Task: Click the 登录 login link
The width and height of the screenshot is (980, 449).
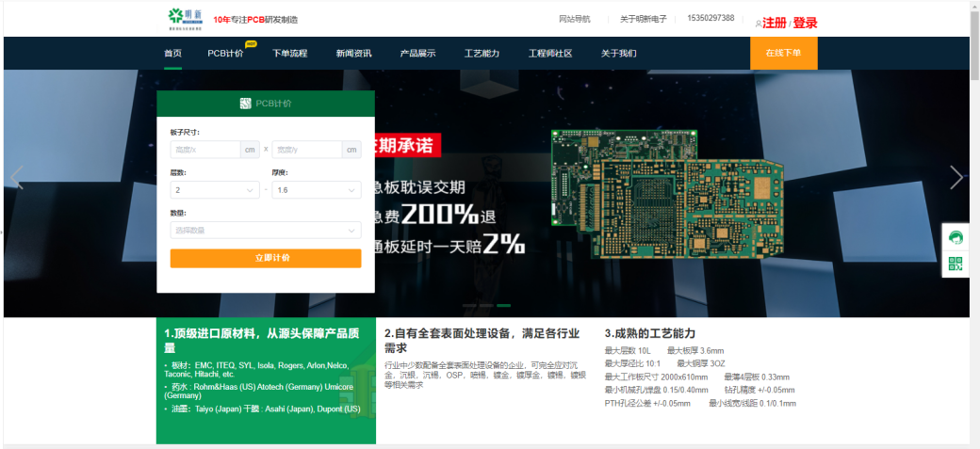Action: click(805, 23)
